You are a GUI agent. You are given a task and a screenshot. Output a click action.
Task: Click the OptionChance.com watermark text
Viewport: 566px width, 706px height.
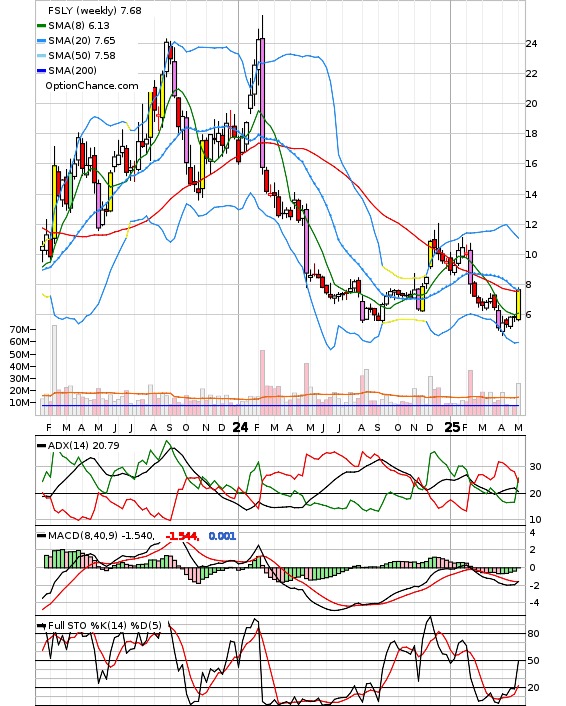click(x=92, y=86)
